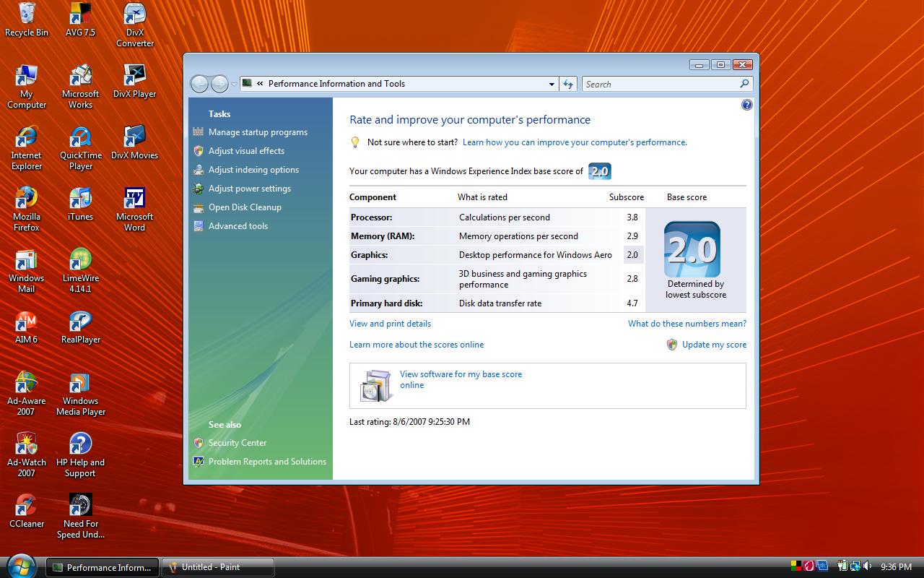Click Update my score link
The image size is (924, 578).
714,345
